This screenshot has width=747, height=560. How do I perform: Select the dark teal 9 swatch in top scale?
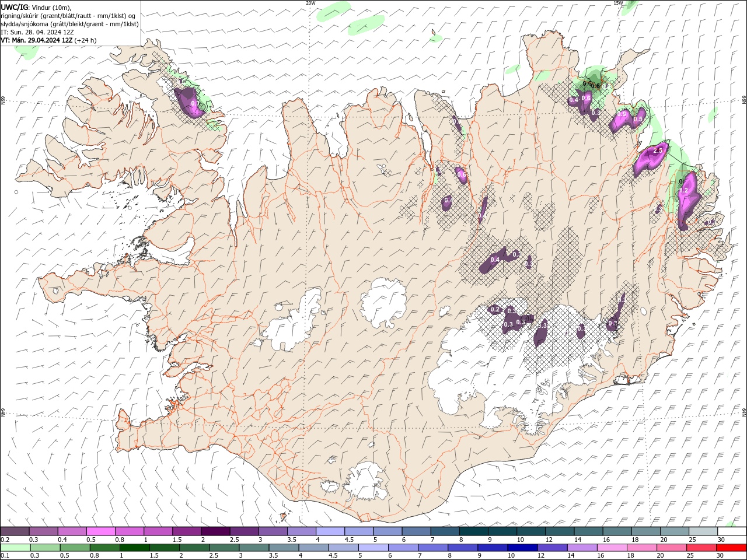click(x=502, y=531)
